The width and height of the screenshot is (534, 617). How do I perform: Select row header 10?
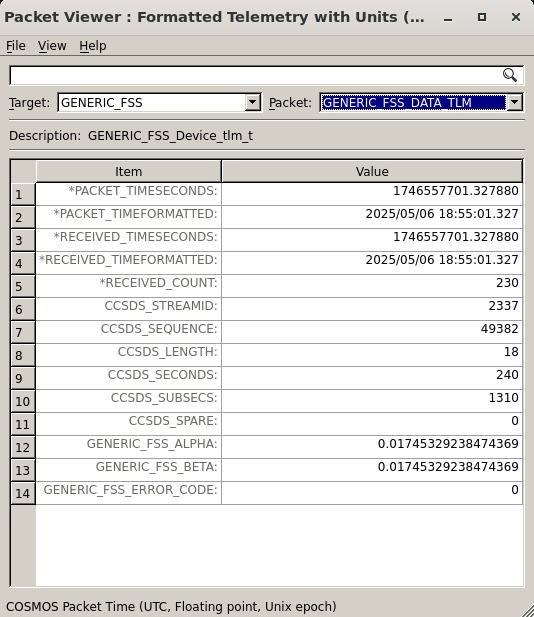(x=23, y=401)
